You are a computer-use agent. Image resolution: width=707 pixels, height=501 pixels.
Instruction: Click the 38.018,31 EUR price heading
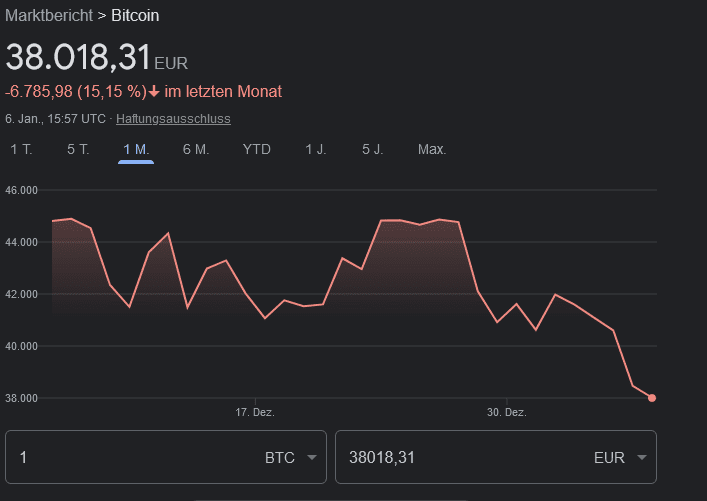tap(96, 57)
